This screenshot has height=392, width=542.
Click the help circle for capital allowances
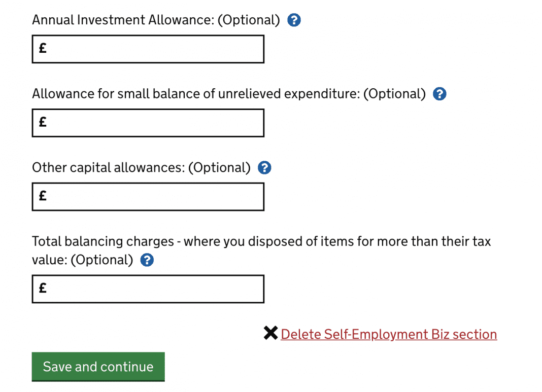pos(264,167)
